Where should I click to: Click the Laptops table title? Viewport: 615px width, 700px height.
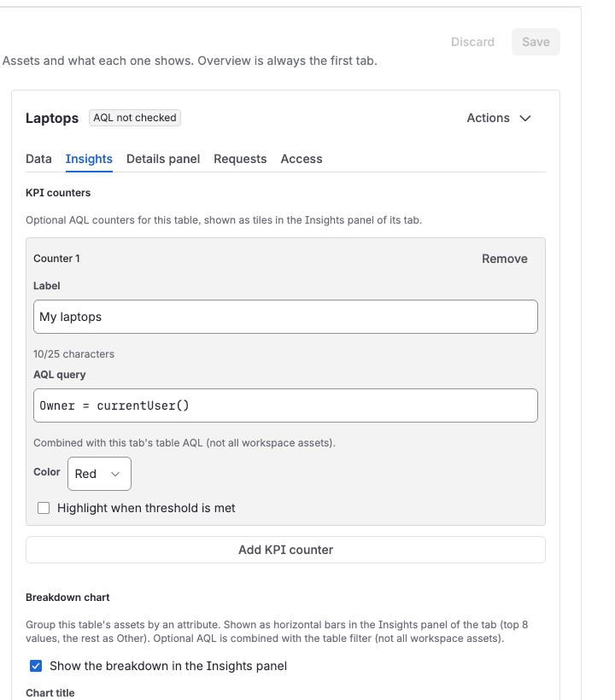coord(52,119)
